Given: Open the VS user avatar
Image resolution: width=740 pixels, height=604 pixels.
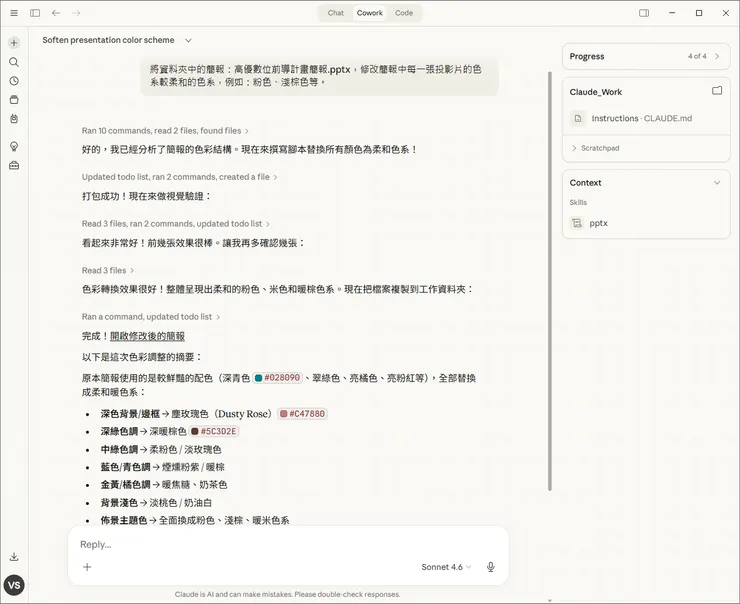Looking at the screenshot, I should pos(14,586).
